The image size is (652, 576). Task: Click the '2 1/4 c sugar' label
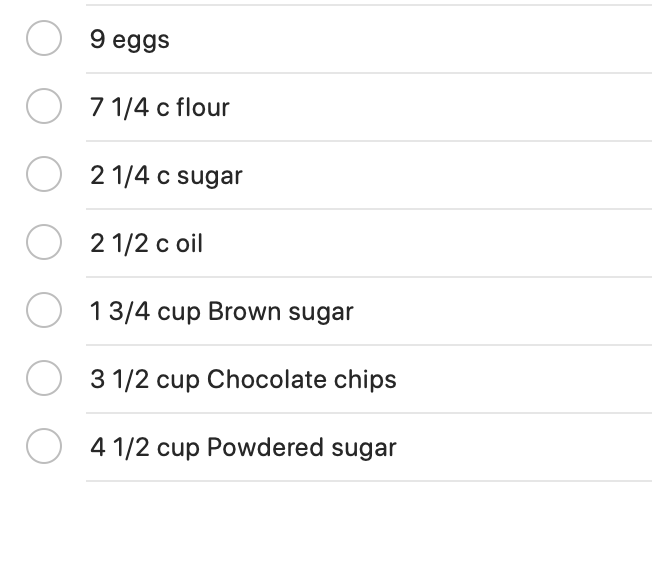pyautogui.click(x=166, y=175)
